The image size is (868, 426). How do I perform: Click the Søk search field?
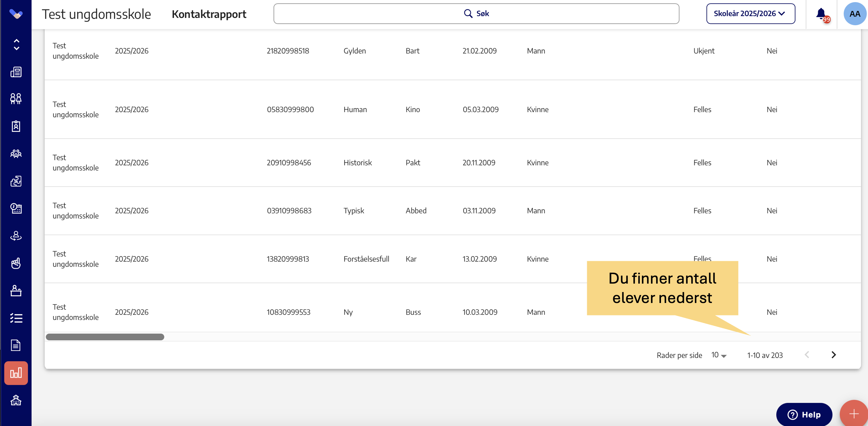pos(476,14)
